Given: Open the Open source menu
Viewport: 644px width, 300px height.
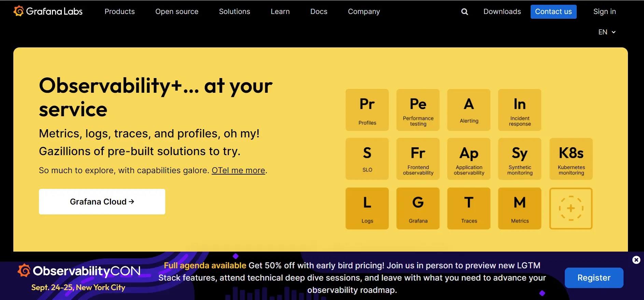Looking at the screenshot, I should tap(177, 12).
